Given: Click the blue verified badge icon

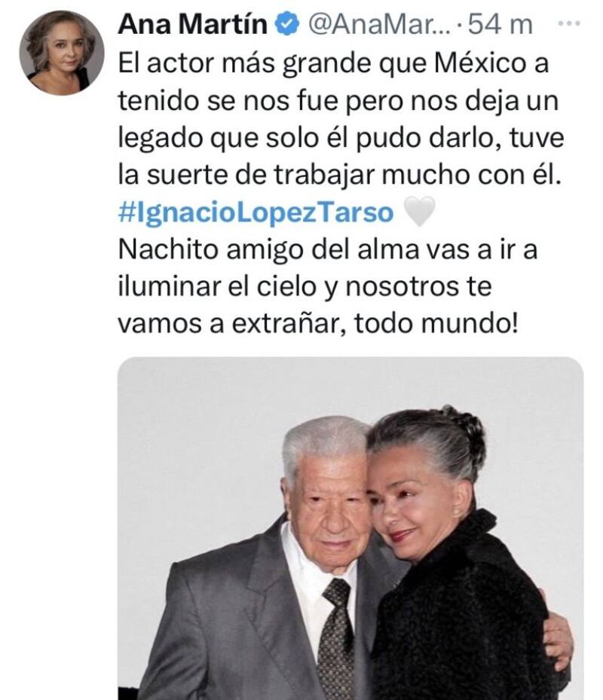Looking at the screenshot, I should [286, 23].
